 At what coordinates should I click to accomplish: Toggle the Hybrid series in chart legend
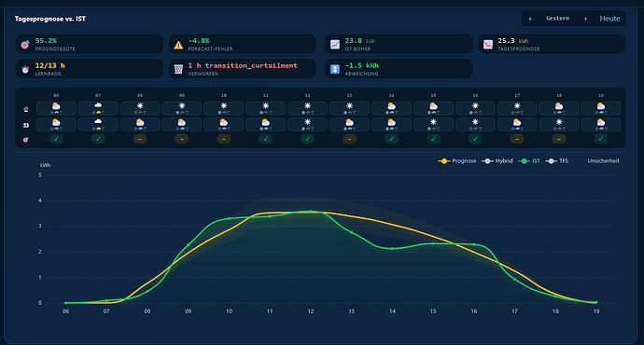click(497, 160)
